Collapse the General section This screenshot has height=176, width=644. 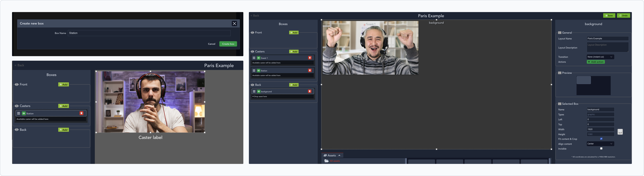pyautogui.click(x=560, y=33)
